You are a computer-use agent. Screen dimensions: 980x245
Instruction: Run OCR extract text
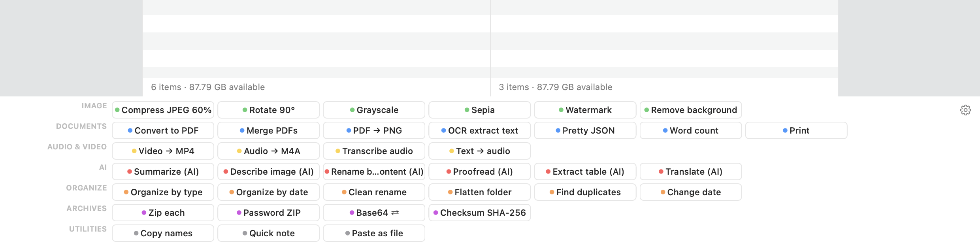[x=480, y=130]
